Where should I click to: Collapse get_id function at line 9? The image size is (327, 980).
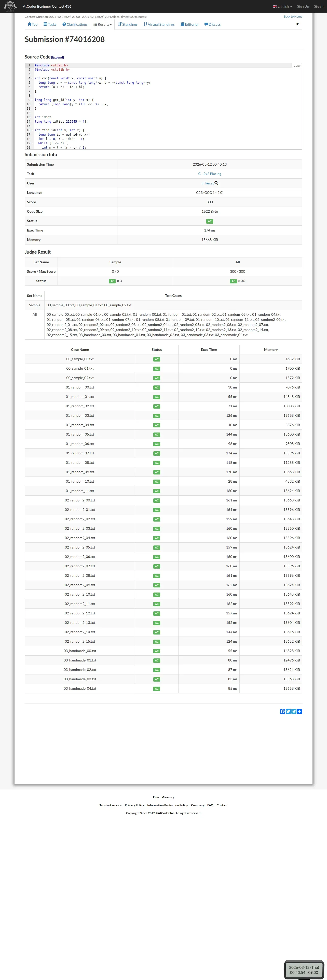pos(32,100)
